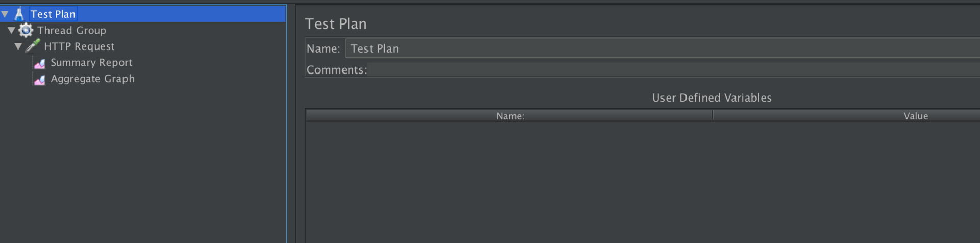Image resolution: width=980 pixels, height=243 pixels.
Task: Open the Summary Report listener
Action: (x=91, y=63)
